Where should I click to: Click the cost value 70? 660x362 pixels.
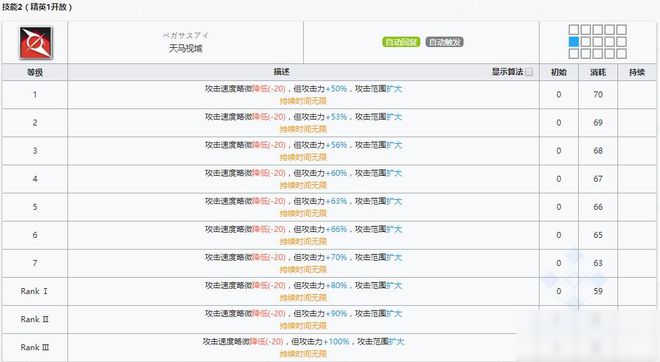tap(598, 95)
